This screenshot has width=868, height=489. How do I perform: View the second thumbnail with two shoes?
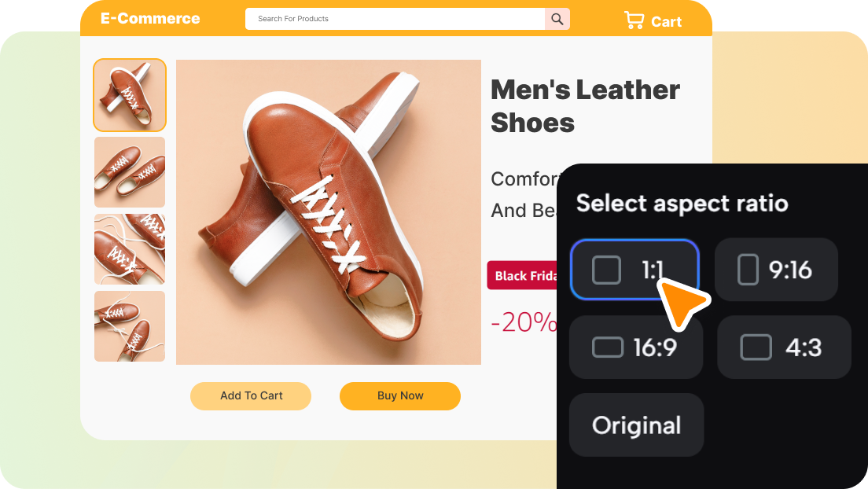pyautogui.click(x=130, y=172)
